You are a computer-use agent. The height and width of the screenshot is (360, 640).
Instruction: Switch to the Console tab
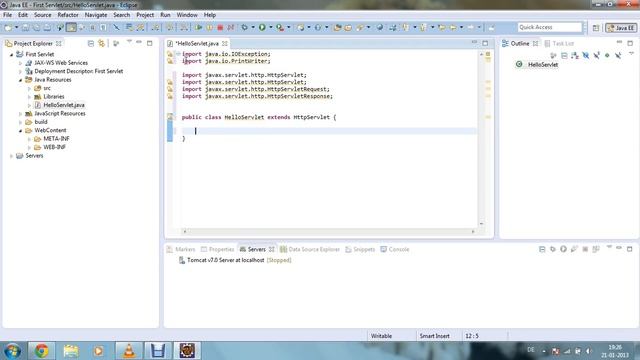pos(395,249)
